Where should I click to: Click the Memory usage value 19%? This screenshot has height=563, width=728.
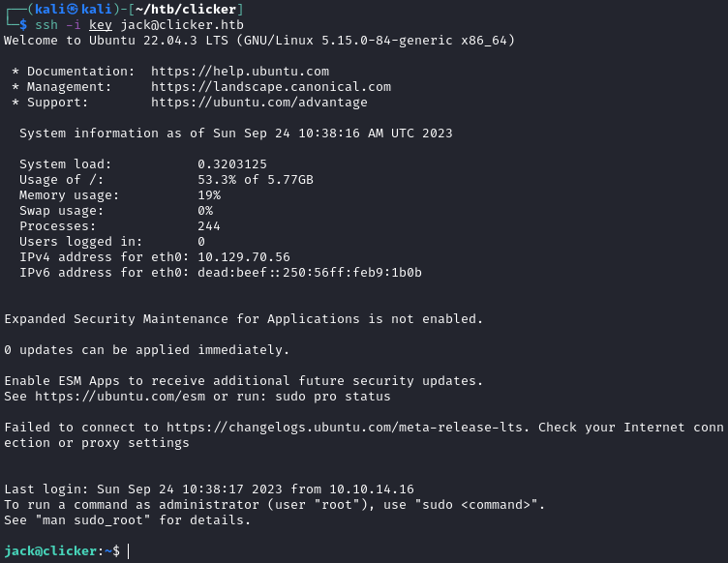click(209, 195)
